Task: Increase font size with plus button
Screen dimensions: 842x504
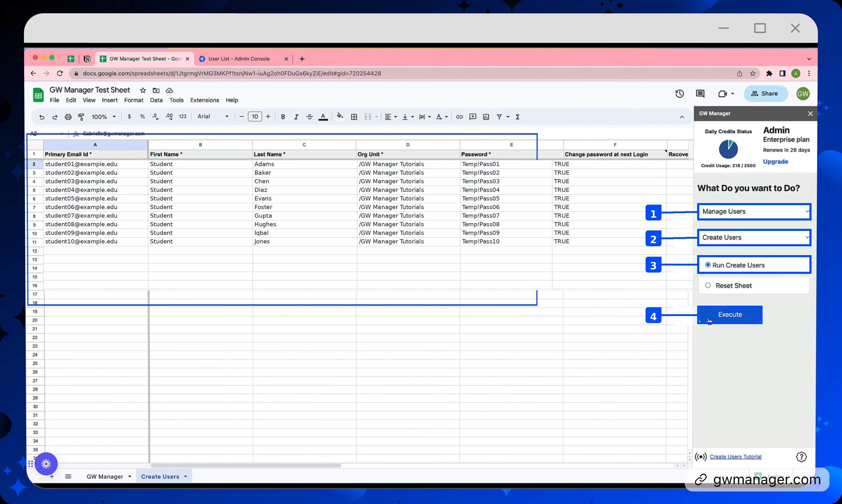Action: click(268, 117)
